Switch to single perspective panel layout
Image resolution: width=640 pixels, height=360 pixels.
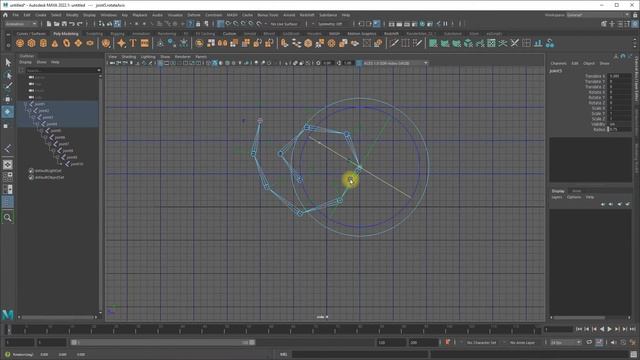coord(8,164)
